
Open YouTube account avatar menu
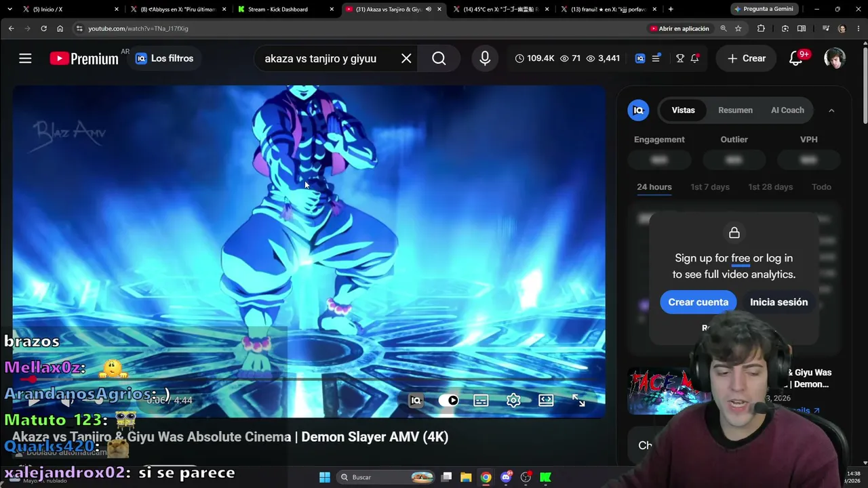[x=835, y=58]
